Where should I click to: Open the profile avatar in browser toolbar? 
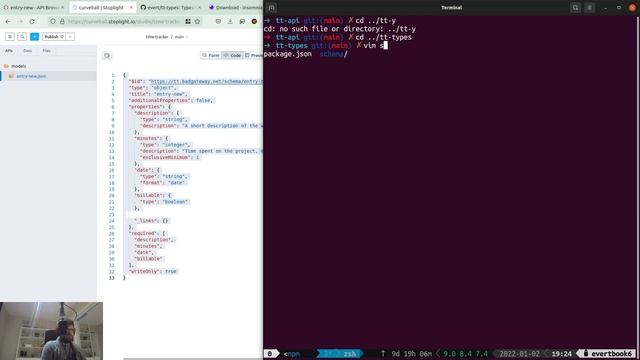pyautogui.click(x=254, y=21)
